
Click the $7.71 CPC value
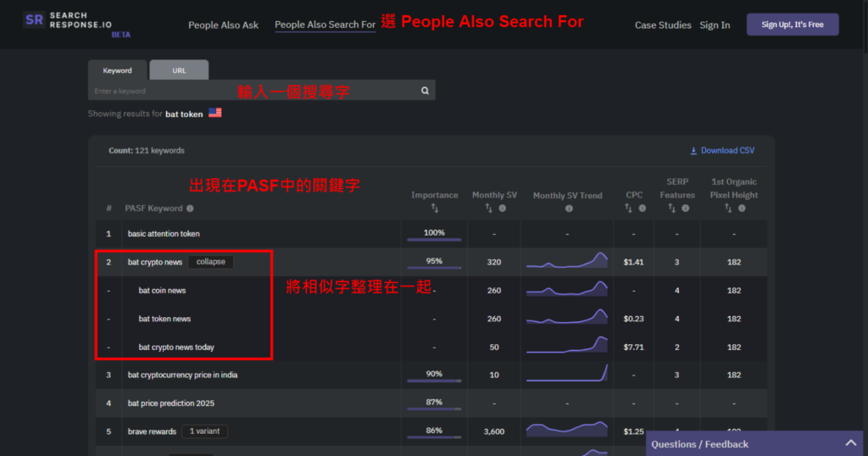[633, 347]
